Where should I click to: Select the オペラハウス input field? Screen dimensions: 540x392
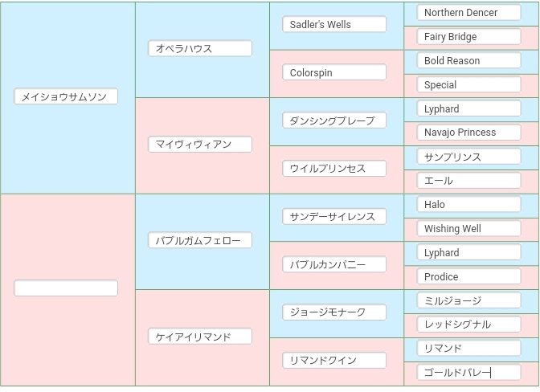(200, 49)
